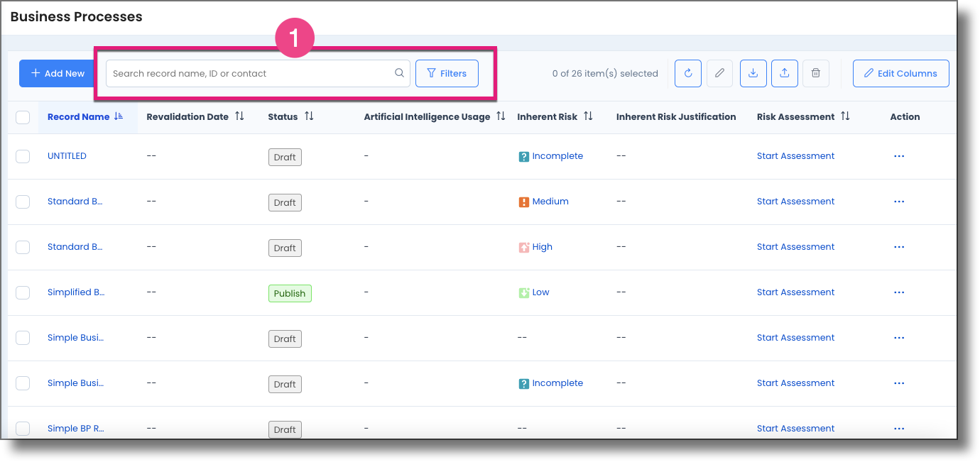
Task: Click the magnifier icon in search box
Action: (x=399, y=73)
